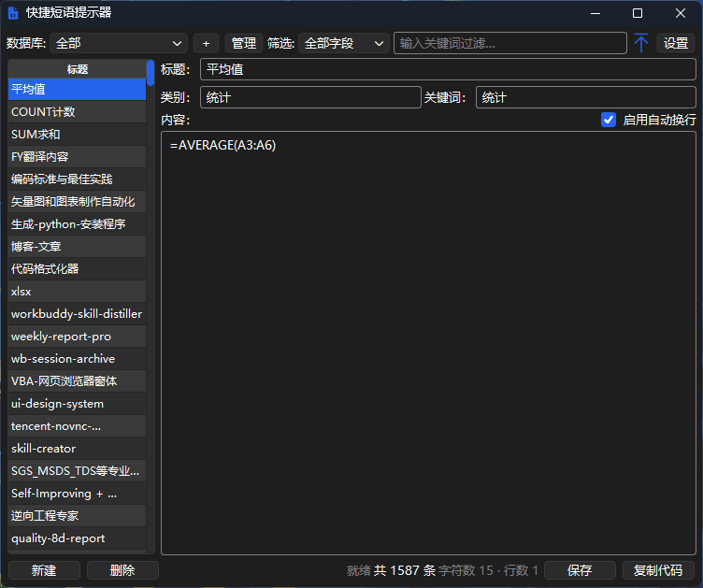Select the FY翻译内容 list entry

coord(77,156)
